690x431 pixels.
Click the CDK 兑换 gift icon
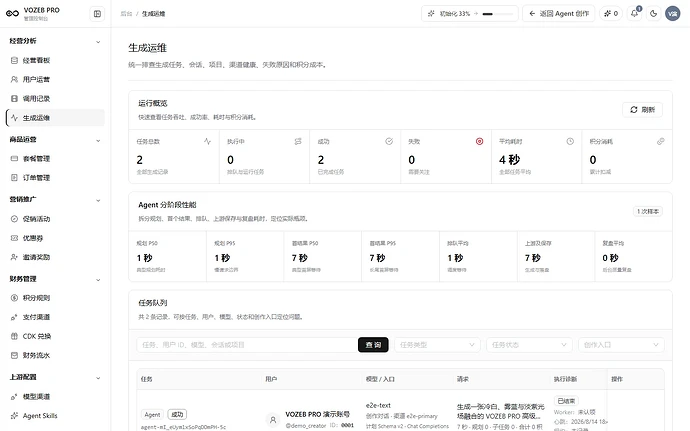point(14,336)
